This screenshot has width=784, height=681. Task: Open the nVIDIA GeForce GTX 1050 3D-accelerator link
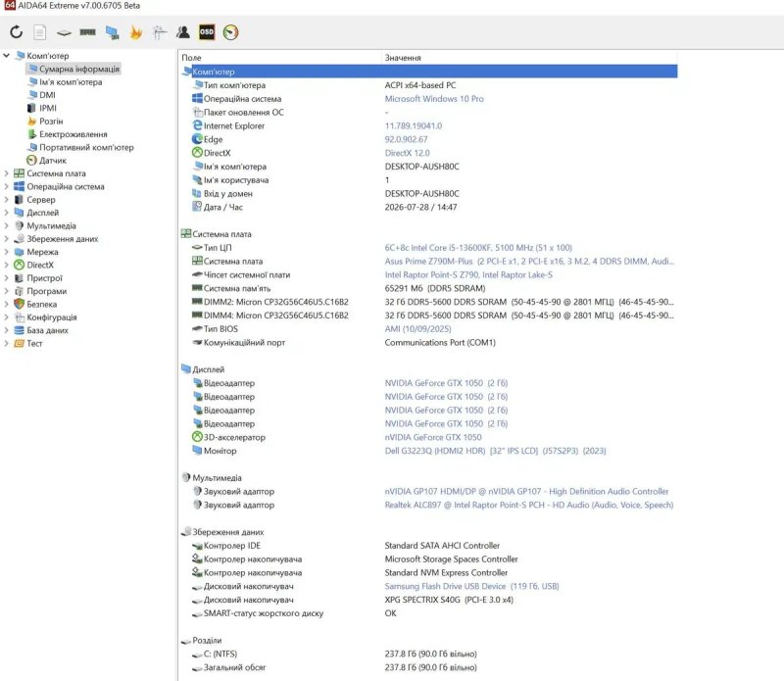point(433,437)
